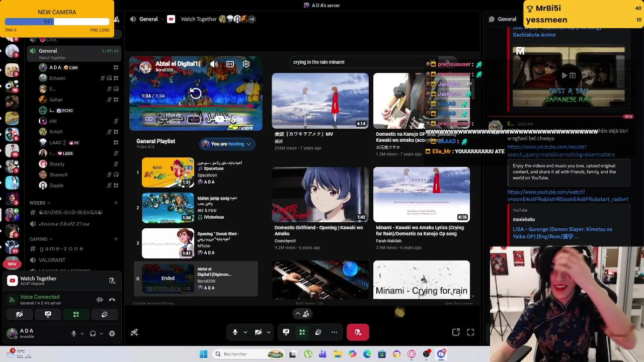The height and width of the screenshot is (362, 644).
Task: Open soundboard button in voice panel
Action: click(105, 314)
